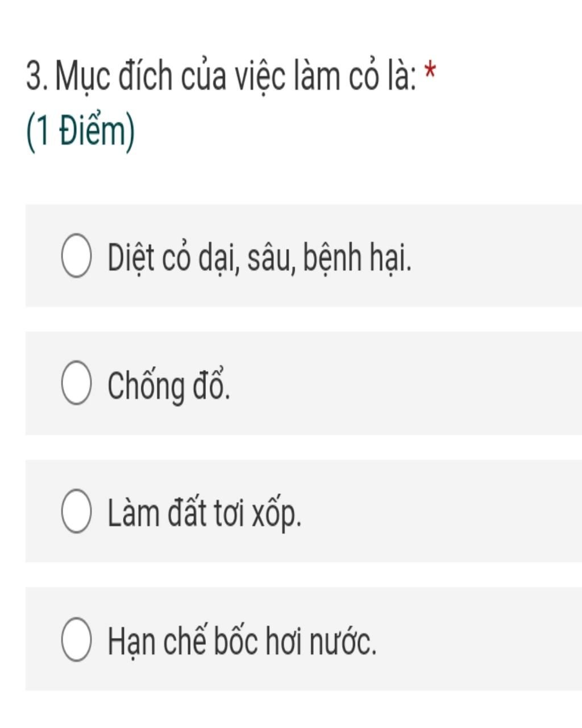Click the word 'Làm' in the third option
The image size is (582, 728).
[x=133, y=513]
